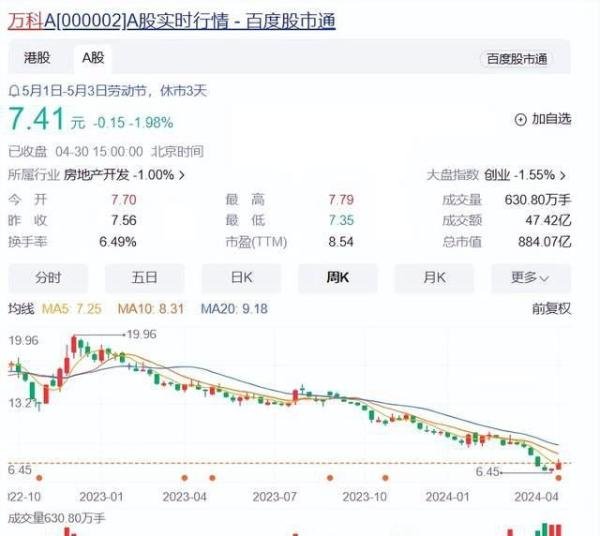Click the bell notification icon
This screenshot has width=600, height=536.
(15, 91)
